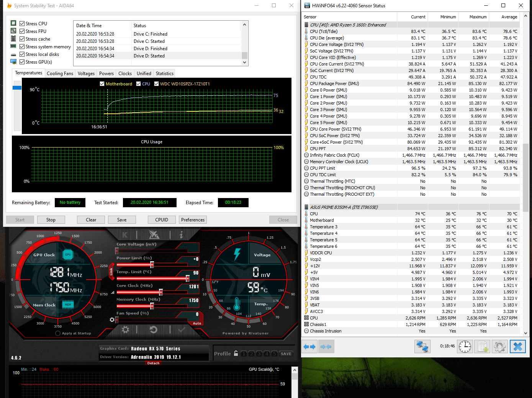Switch to the Statistics tab

pyautogui.click(x=165, y=74)
